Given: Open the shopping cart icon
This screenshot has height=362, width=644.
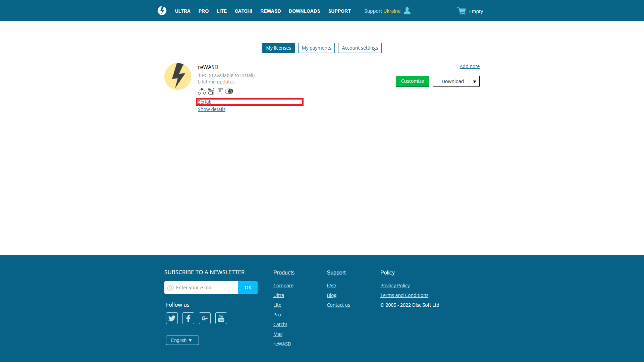Looking at the screenshot, I should click(x=462, y=11).
